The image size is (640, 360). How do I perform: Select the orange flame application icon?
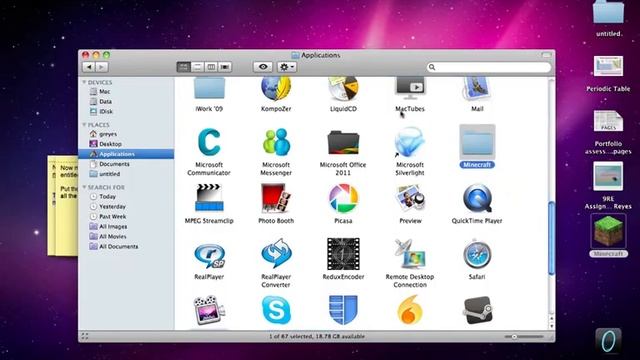click(x=410, y=310)
